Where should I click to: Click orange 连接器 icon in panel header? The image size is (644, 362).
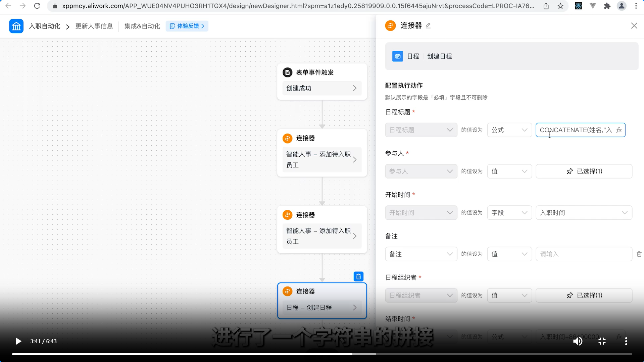tap(390, 25)
